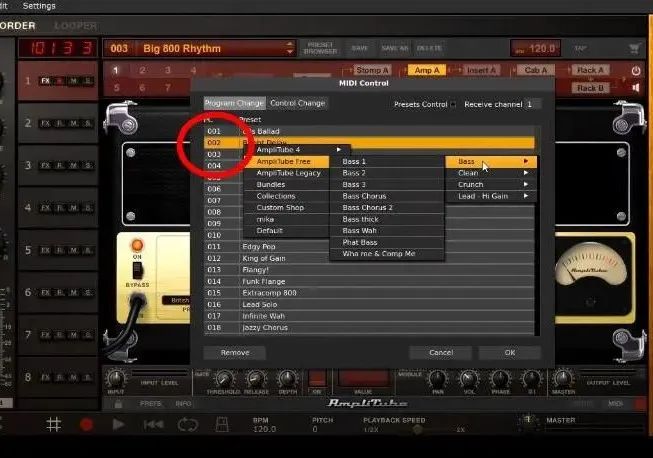653x458 pixels.
Task: Mute recorder track 3
Action: [74, 166]
